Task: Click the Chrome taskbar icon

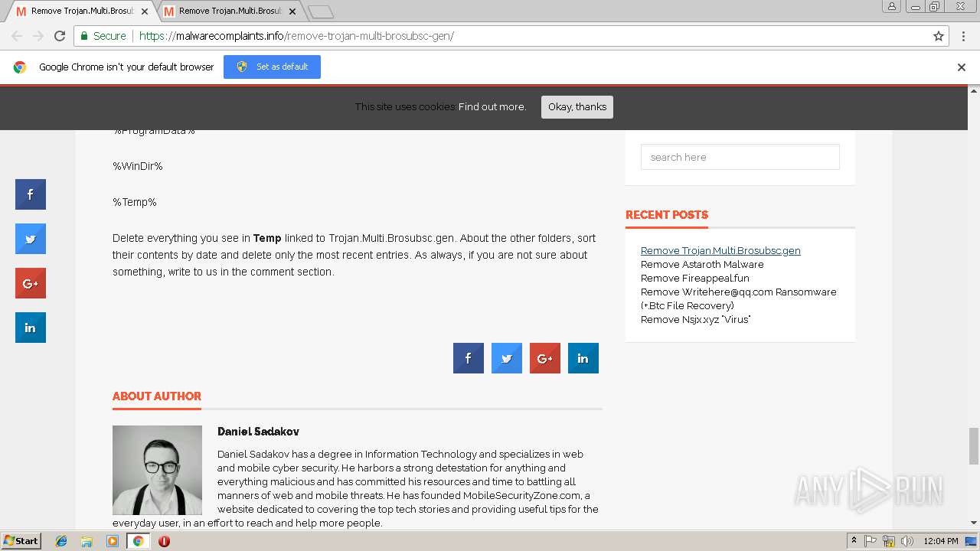Action: point(138,541)
